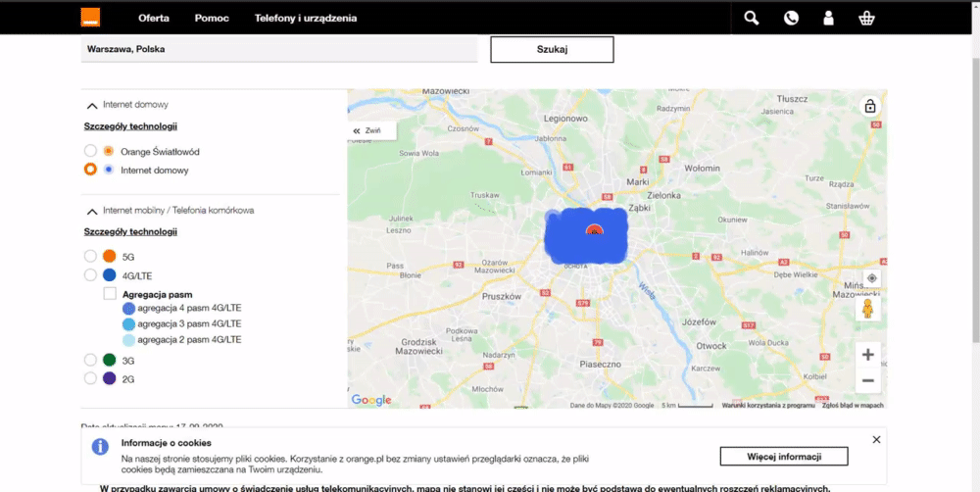Select the Internet domowy radio button
Viewport: 980px width, 492px height.
tap(90, 170)
